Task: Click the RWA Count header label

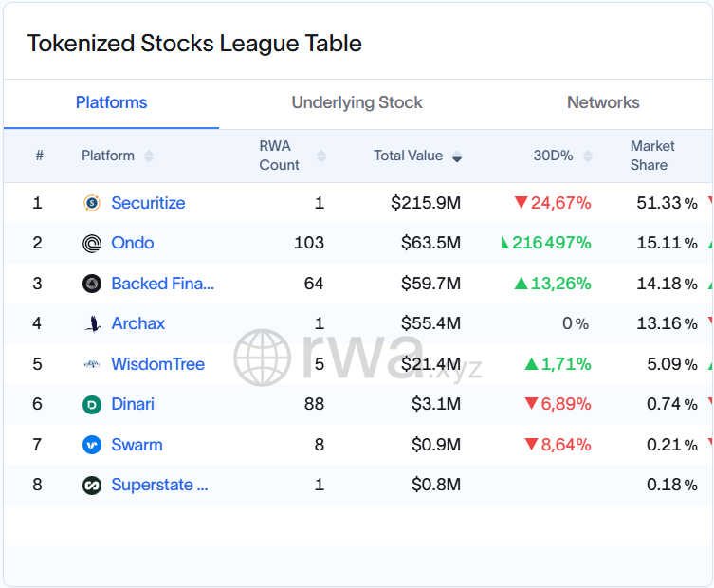Action: [x=279, y=156]
